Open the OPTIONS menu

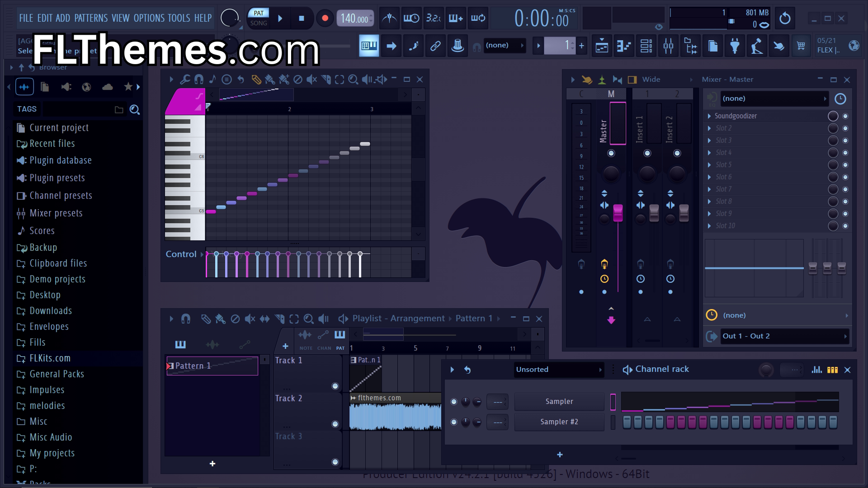click(x=149, y=18)
